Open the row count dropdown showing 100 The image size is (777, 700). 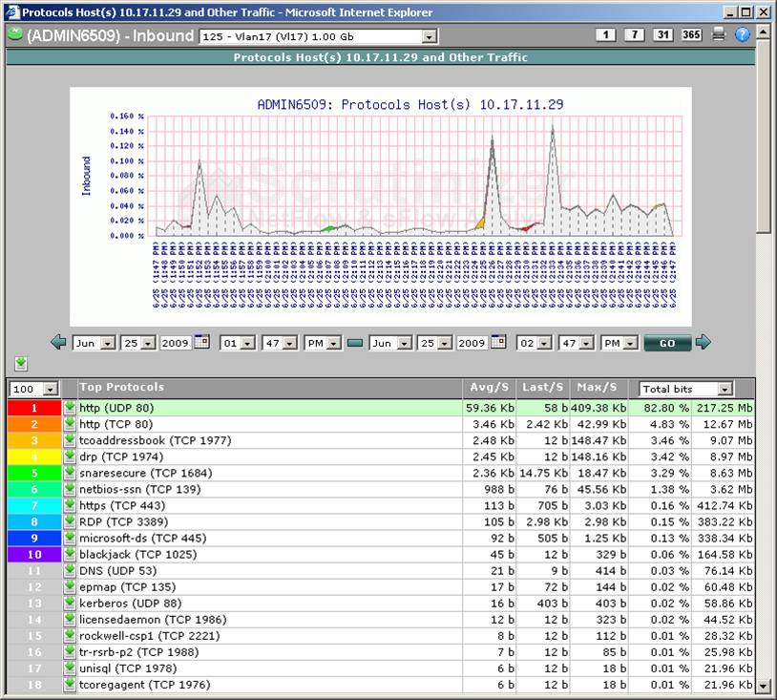click(33, 390)
